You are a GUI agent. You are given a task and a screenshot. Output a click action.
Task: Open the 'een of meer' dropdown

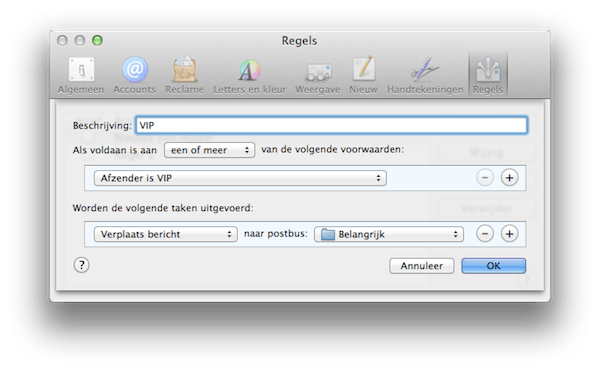(x=209, y=150)
